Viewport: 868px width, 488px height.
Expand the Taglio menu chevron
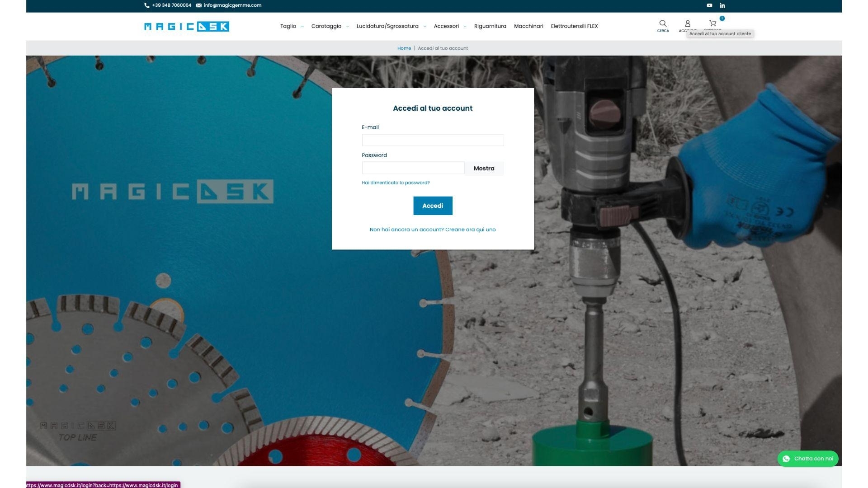pyautogui.click(x=302, y=27)
